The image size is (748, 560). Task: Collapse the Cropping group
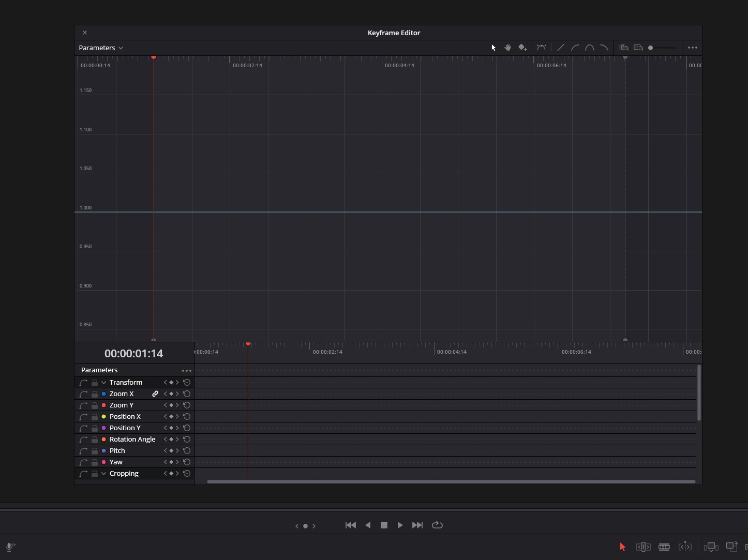(x=104, y=474)
